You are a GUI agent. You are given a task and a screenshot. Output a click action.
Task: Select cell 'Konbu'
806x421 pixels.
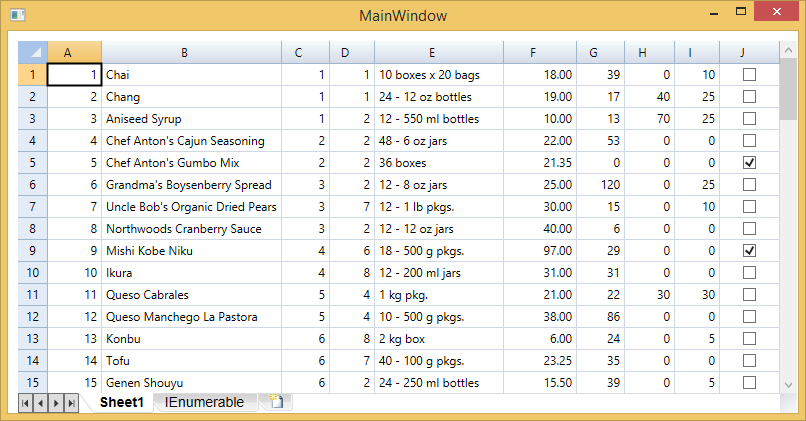pos(191,339)
